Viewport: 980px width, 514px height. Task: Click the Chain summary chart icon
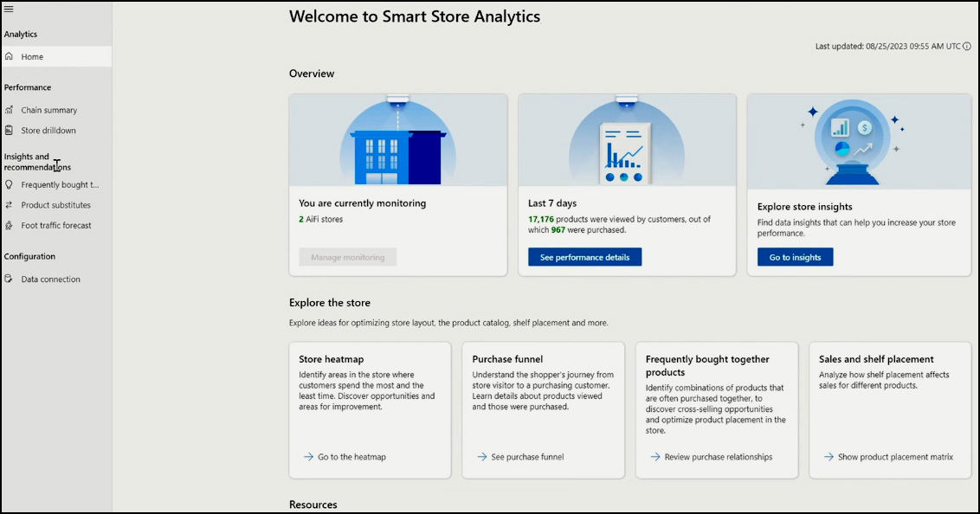(x=9, y=110)
